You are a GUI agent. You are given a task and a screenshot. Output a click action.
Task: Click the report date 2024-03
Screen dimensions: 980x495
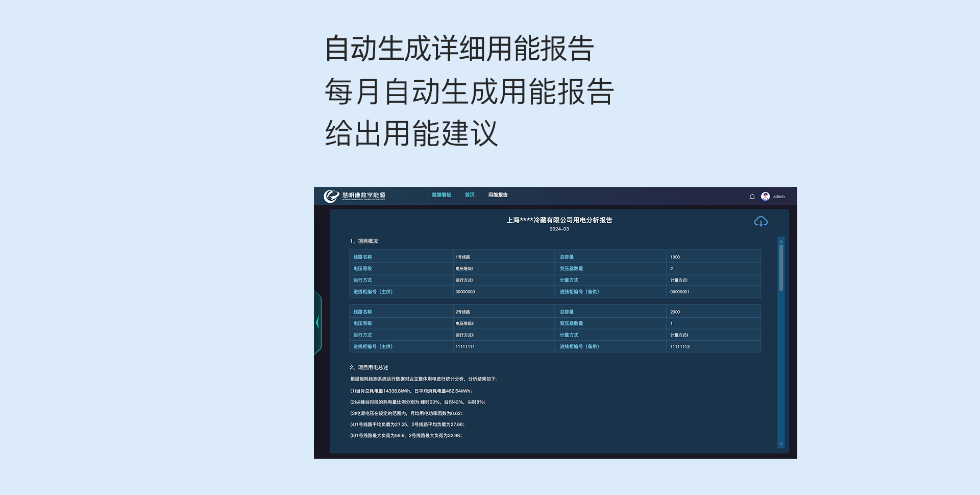click(x=559, y=229)
